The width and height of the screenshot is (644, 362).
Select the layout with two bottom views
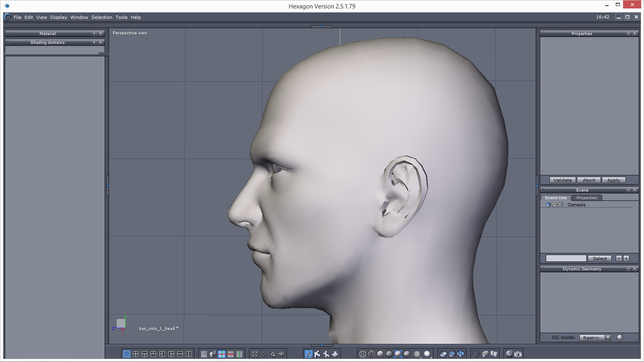click(x=144, y=354)
